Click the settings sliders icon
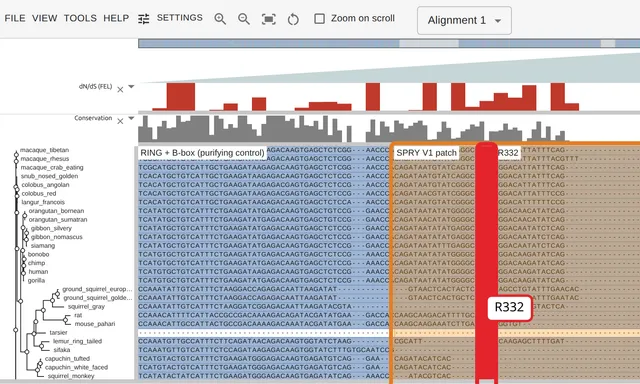The height and width of the screenshot is (384, 640). pos(144,19)
